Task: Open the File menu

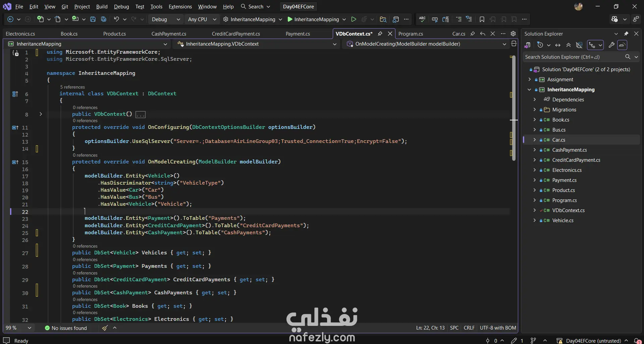Action: click(19, 7)
